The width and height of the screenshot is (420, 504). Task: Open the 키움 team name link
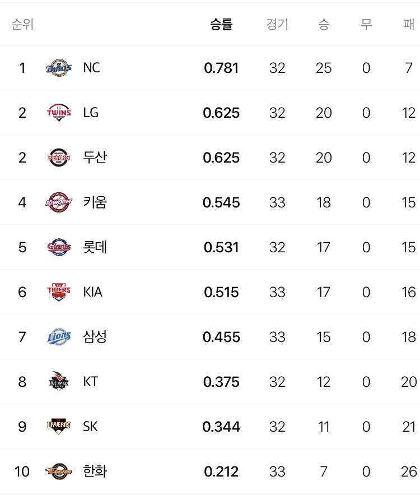click(x=95, y=202)
